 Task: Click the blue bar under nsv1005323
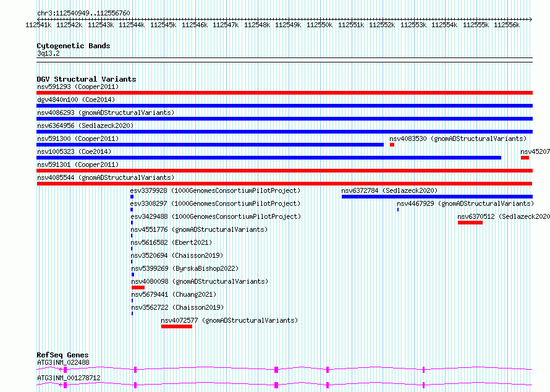[x=269, y=158]
